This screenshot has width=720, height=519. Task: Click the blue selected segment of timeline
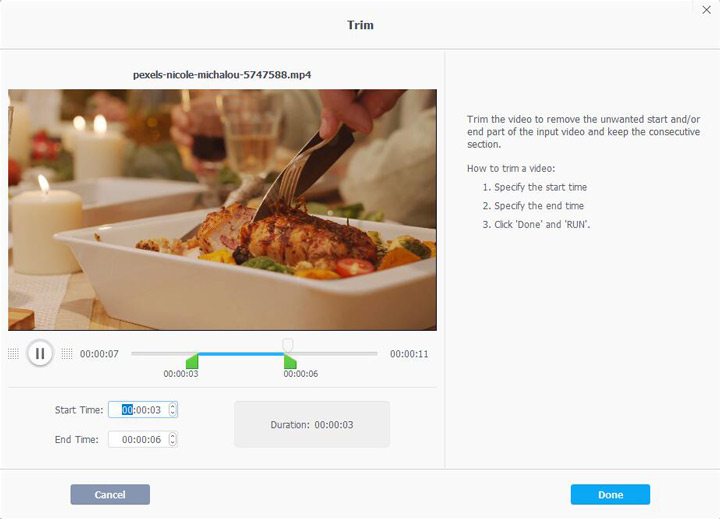point(241,354)
